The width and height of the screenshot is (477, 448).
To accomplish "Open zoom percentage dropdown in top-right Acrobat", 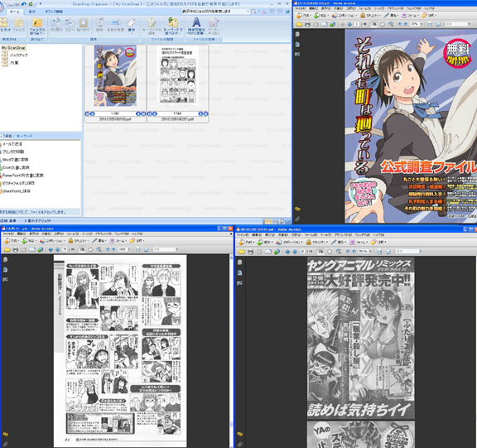I will pos(421,24).
